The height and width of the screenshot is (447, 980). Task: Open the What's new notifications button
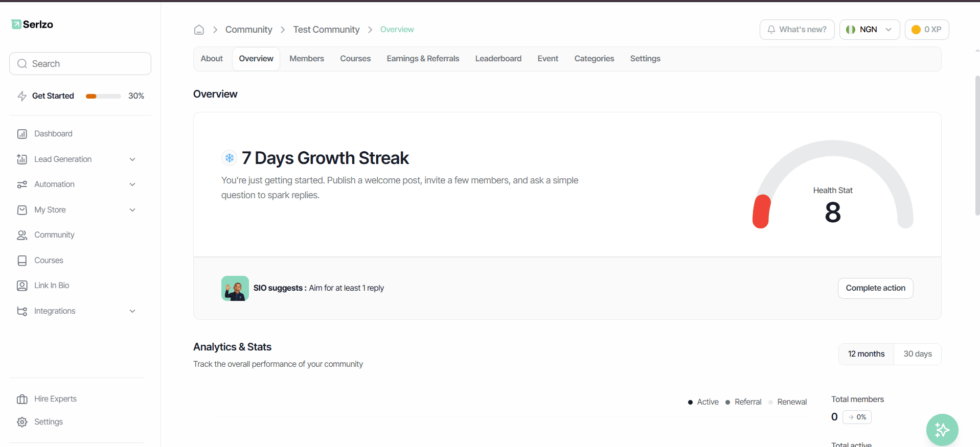pyautogui.click(x=797, y=30)
